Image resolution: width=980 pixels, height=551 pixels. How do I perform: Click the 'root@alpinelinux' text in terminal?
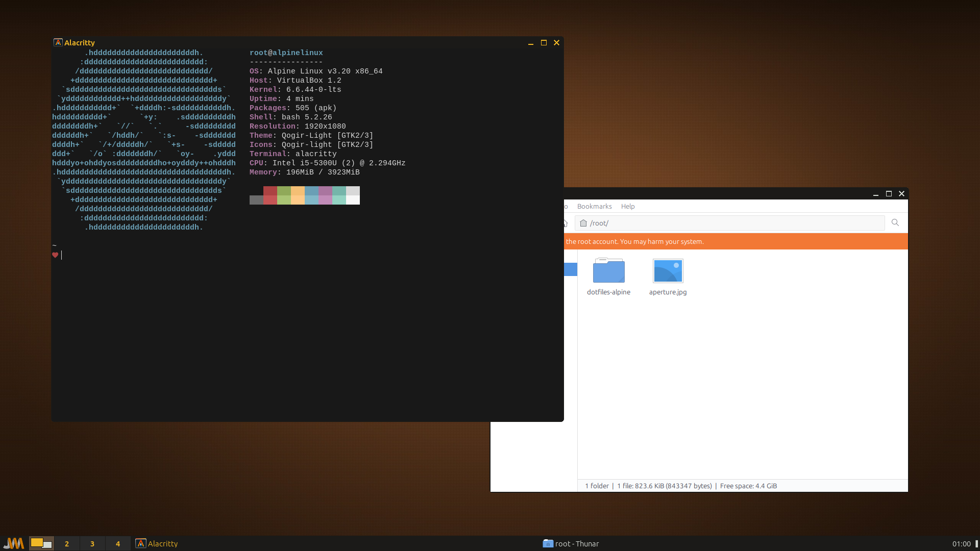coord(286,53)
